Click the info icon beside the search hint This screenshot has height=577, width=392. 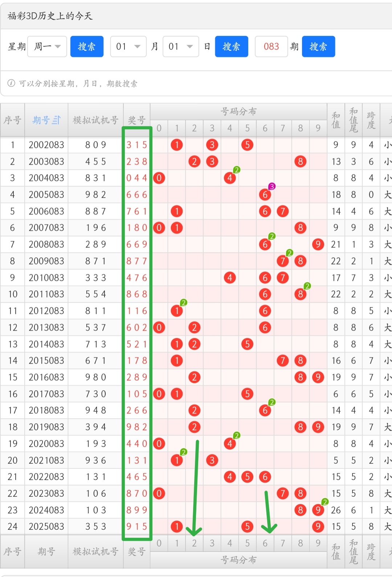[x=11, y=83]
